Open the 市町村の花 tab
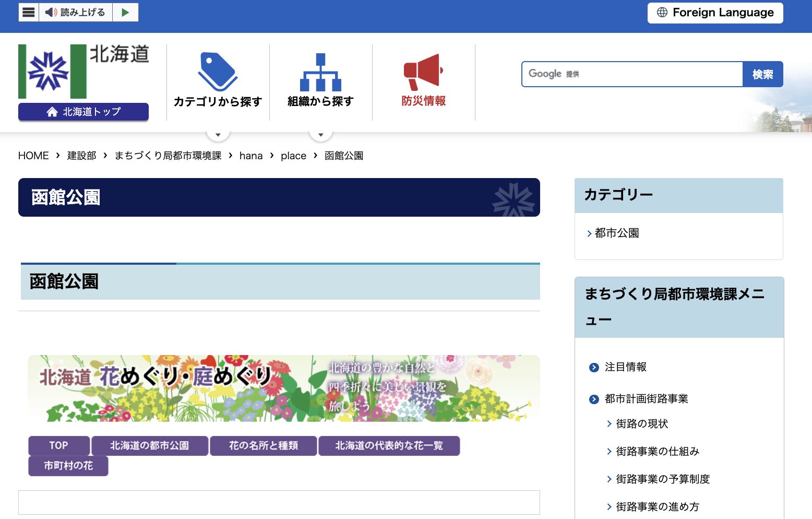The height and width of the screenshot is (519, 812). click(x=68, y=466)
